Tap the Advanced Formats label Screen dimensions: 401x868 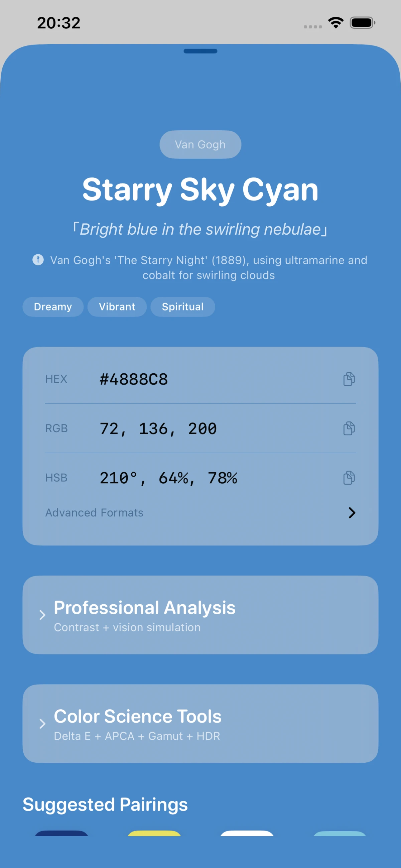click(94, 513)
